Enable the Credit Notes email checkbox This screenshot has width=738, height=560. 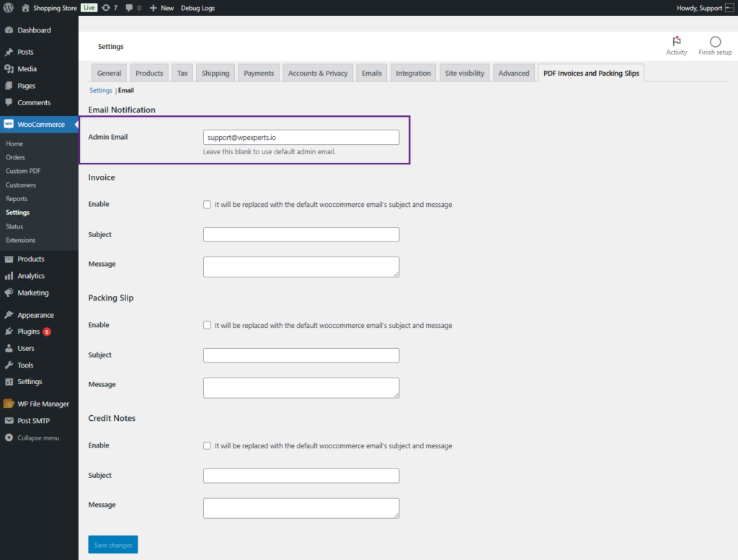207,445
